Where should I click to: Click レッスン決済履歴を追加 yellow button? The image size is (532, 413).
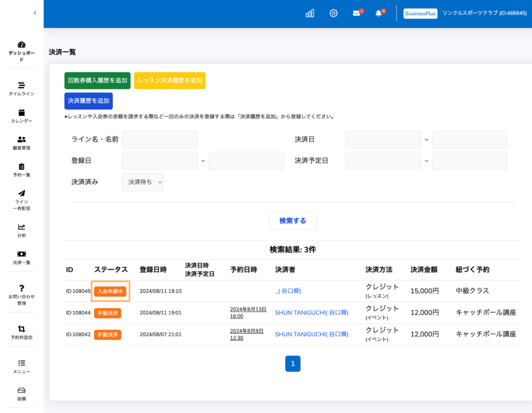click(x=170, y=81)
